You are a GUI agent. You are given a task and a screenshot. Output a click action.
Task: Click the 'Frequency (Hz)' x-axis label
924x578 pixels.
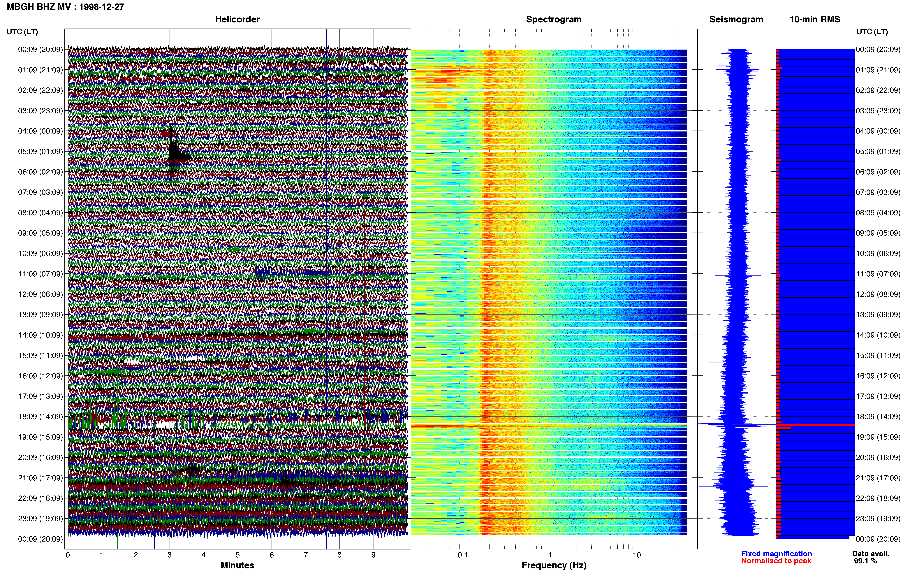pos(554,565)
